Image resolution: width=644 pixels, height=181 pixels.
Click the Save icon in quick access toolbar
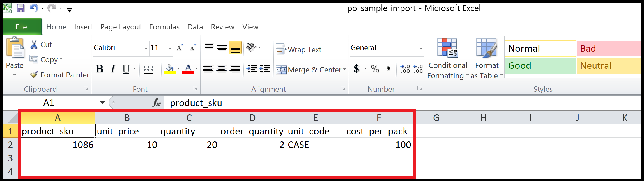[x=21, y=8]
